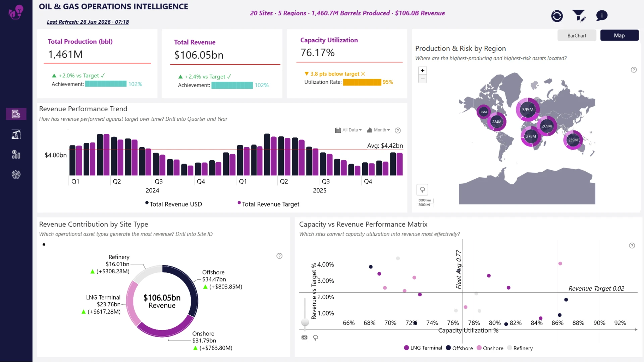Expand the Month granularity dropdown
This screenshot has width=644, height=362.
[378, 130]
